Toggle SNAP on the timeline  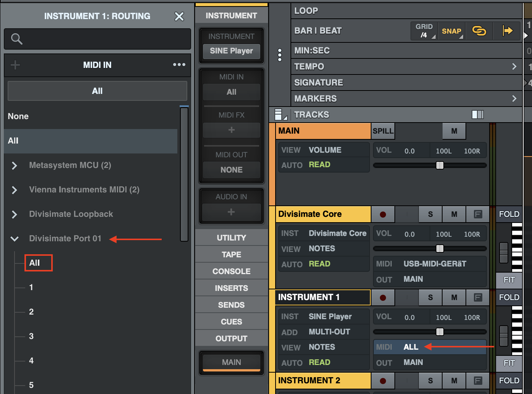pos(451,31)
